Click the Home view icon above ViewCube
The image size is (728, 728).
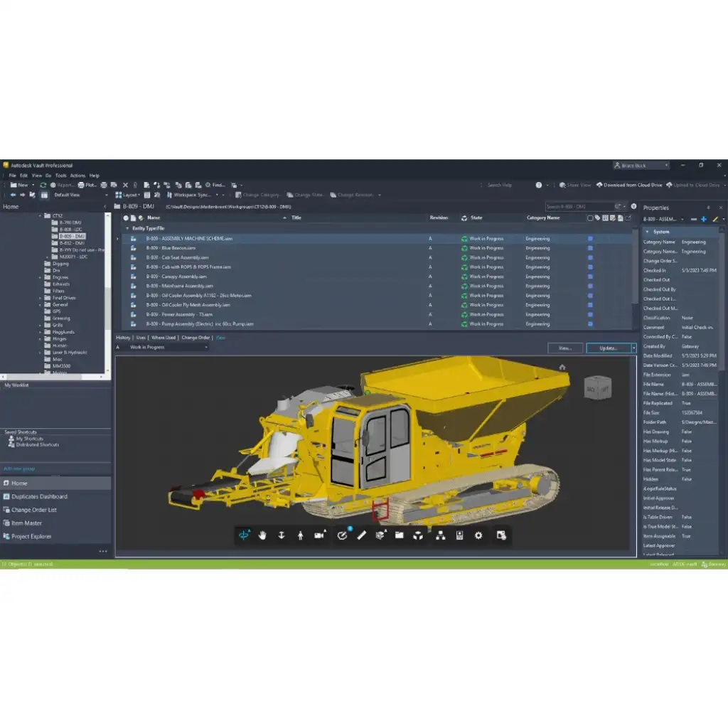coord(562,368)
